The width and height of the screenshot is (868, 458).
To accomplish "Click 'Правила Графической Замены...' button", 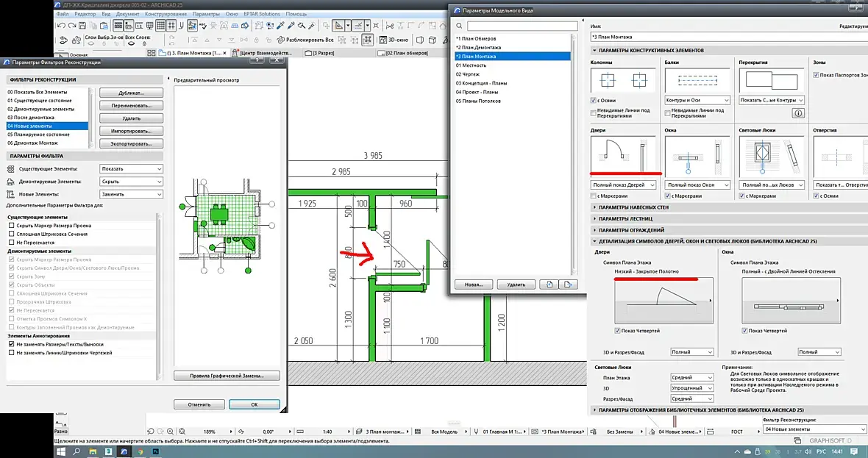I will (x=227, y=376).
